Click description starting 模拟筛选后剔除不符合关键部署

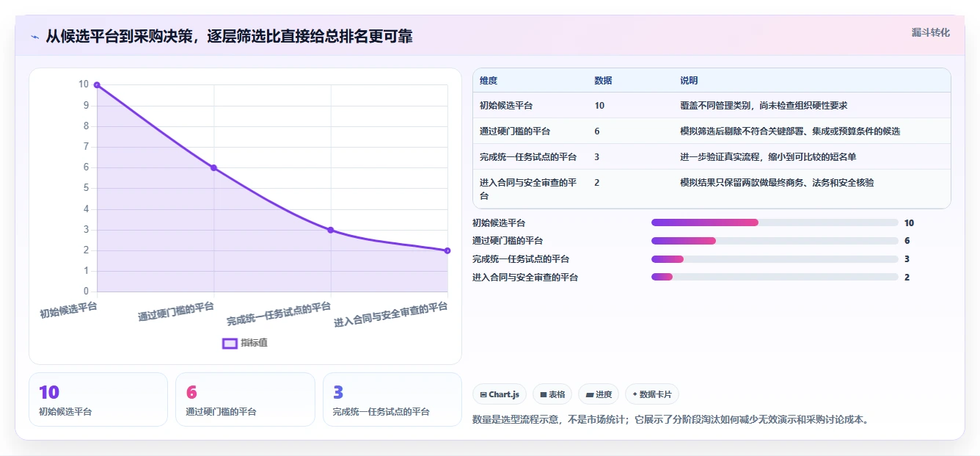[x=790, y=131]
